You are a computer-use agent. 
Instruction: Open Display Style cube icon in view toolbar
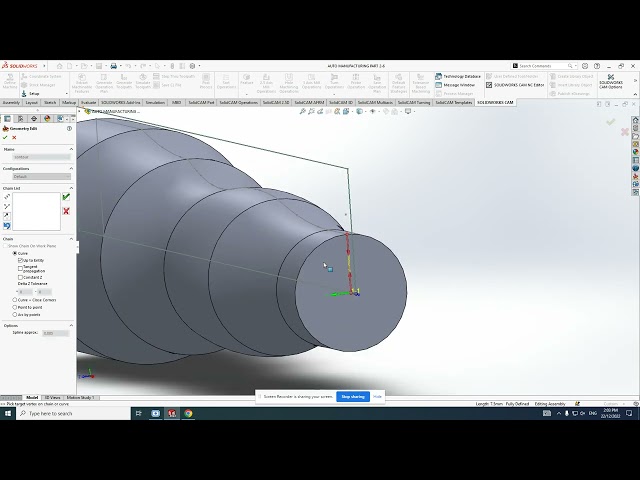[x=360, y=111]
